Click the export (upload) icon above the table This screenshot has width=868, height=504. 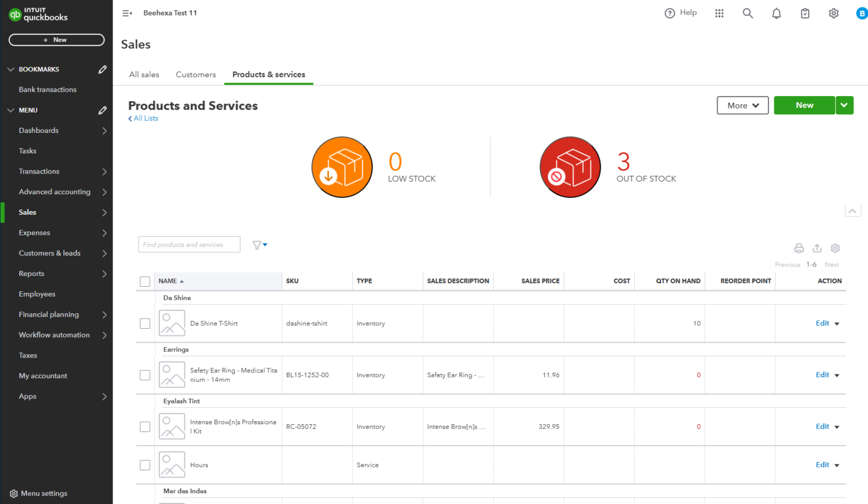817,248
